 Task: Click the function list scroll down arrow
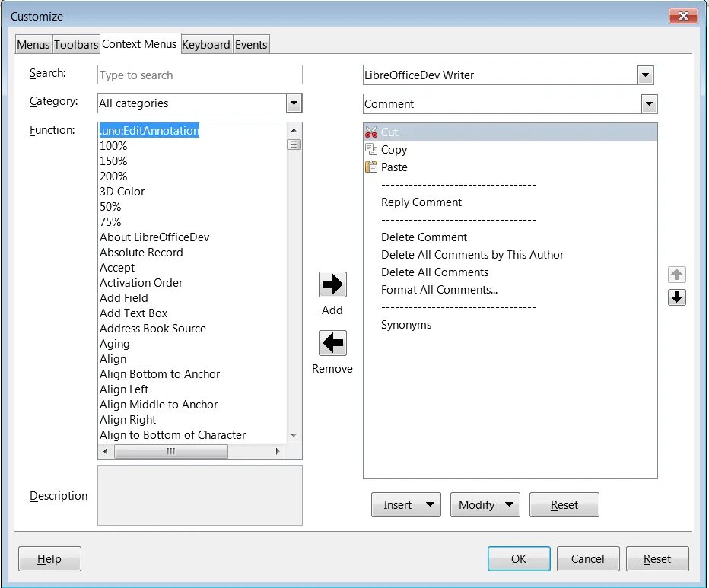pyautogui.click(x=294, y=435)
